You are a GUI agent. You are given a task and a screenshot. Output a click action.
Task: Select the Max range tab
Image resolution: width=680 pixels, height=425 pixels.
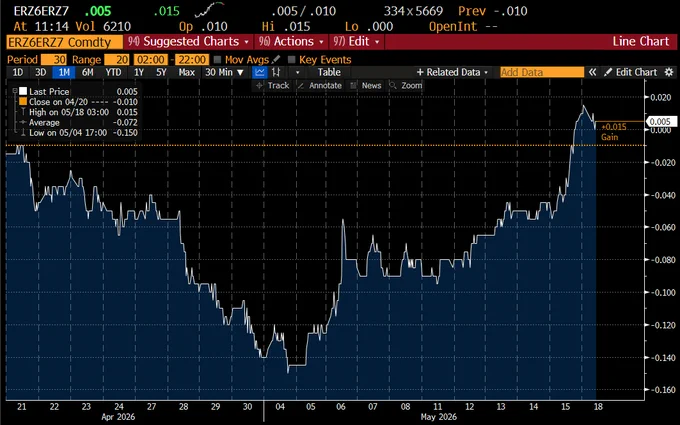point(186,72)
